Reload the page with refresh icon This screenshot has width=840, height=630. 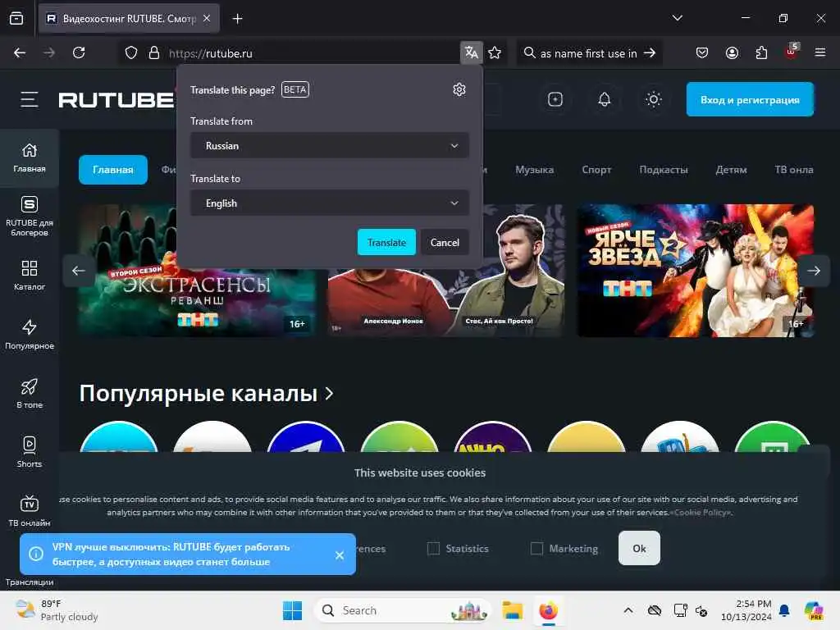click(79, 52)
